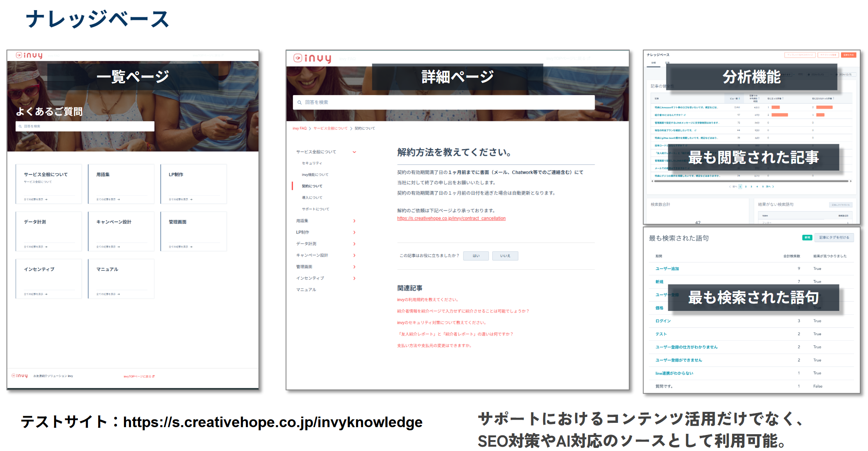Expand the キャンペーン設計 sidebar category
This screenshot has width=868, height=451.
click(354, 255)
